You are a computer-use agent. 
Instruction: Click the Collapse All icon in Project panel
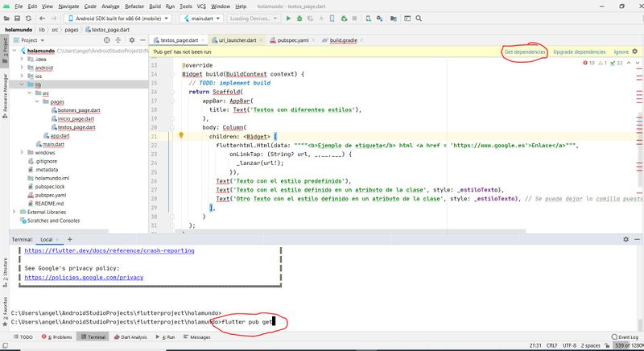(x=118, y=40)
